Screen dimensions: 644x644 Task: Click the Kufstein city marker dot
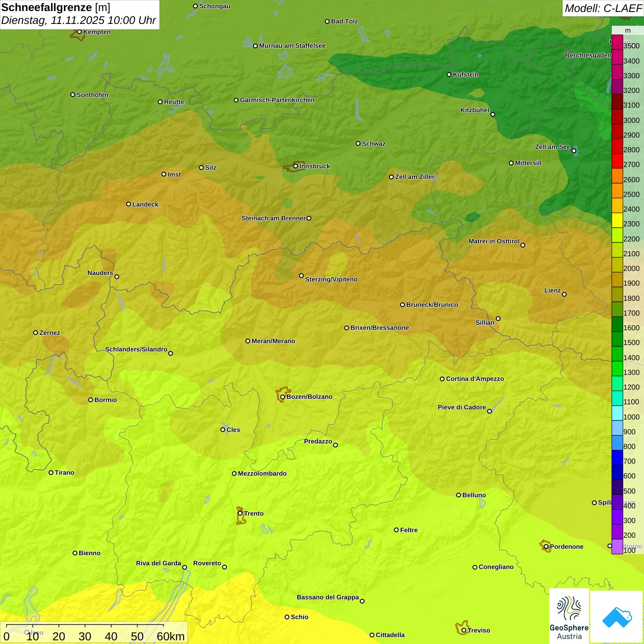click(x=449, y=75)
